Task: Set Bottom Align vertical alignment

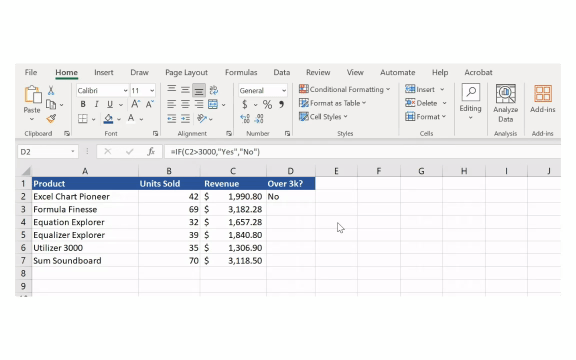Action: (x=199, y=90)
